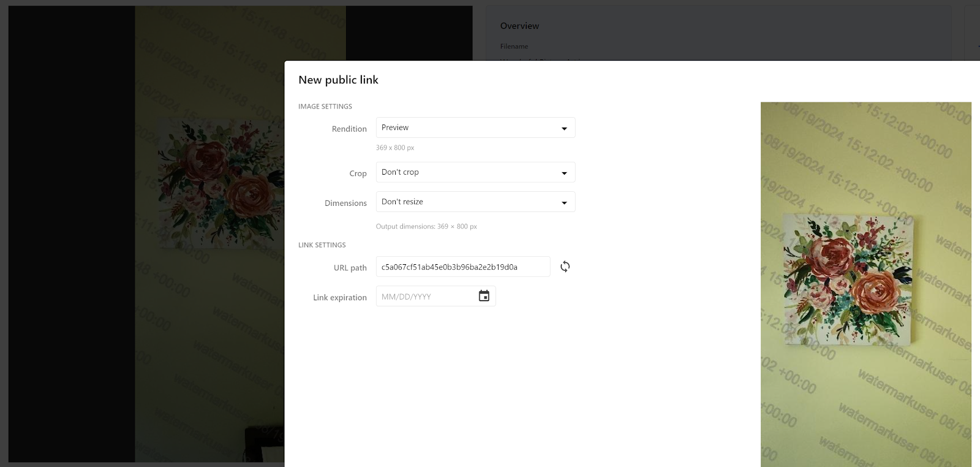Open the Dimensions dropdown set to Don't resize
The height and width of the screenshot is (467, 980).
[x=475, y=202]
